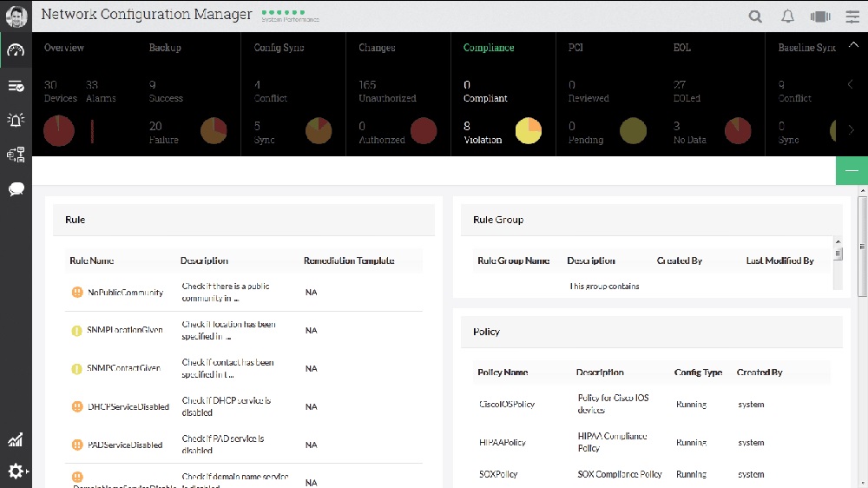Open the dashboard gauge icon in sidebar
Viewport: 868px width, 488px height.
pyautogui.click(x=16, y=50)
